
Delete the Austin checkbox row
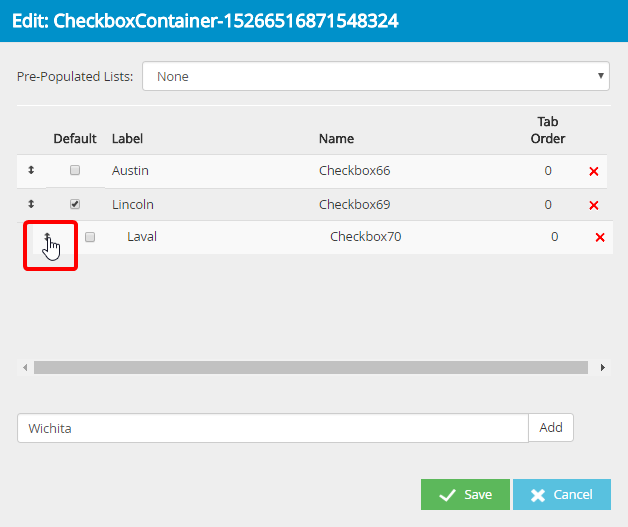click(594, 172)
